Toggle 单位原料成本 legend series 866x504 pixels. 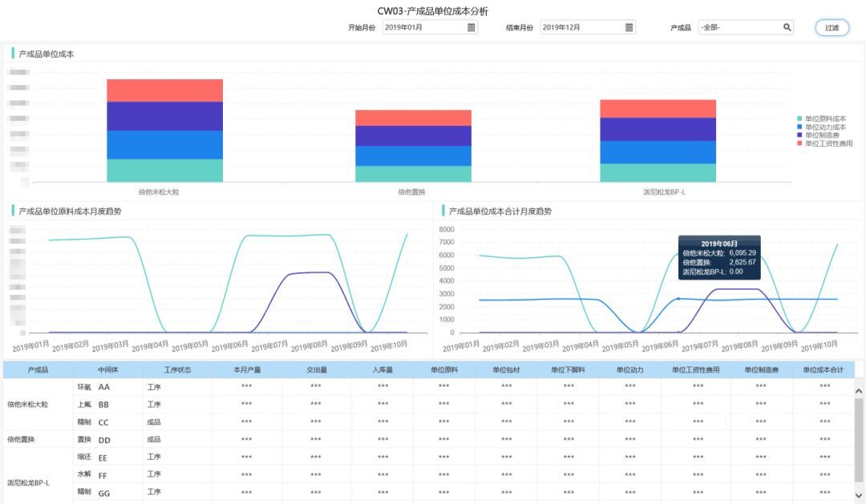pos(821,119)
